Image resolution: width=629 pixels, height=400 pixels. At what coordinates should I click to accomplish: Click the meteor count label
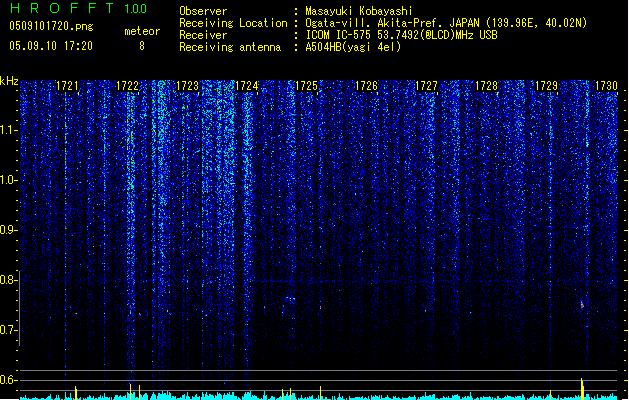coord(142,31)
